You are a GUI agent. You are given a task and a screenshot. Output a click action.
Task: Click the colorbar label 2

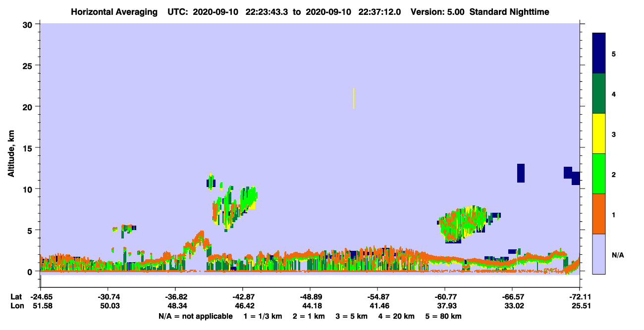point(613,174)
